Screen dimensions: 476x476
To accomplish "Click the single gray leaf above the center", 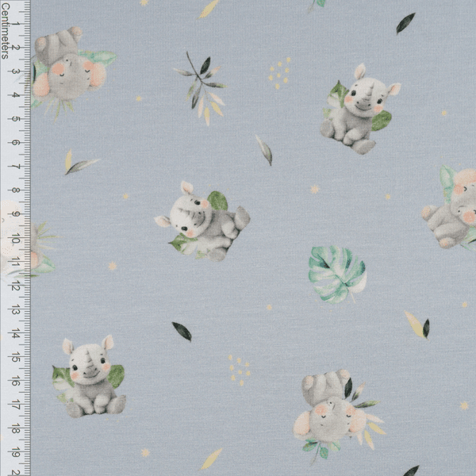I will coord(263,150).
